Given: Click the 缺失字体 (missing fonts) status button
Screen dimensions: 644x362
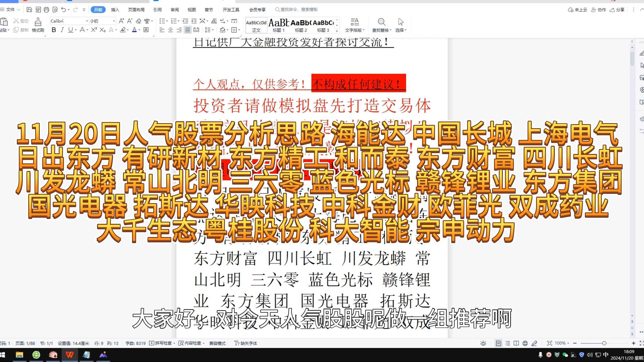Looking at the screenshot, I should pyautogui.click(x=246, y=343).
